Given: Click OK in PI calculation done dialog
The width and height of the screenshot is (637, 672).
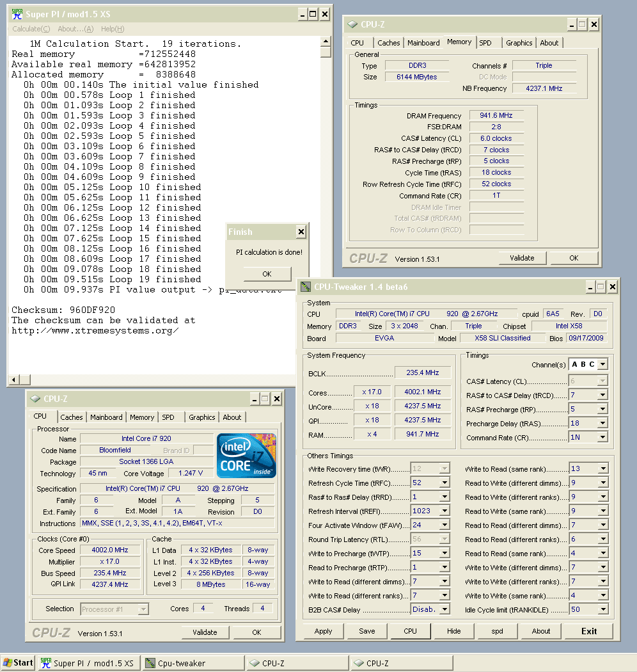Looking at the screenshot, I should pyautogui.click(x=267, y=274).
